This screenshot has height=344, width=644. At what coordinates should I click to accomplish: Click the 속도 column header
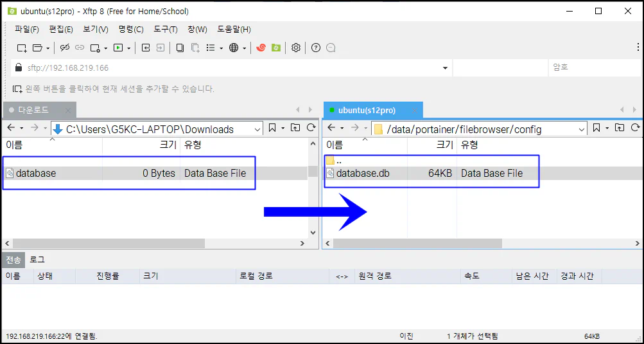pos(486,276)
